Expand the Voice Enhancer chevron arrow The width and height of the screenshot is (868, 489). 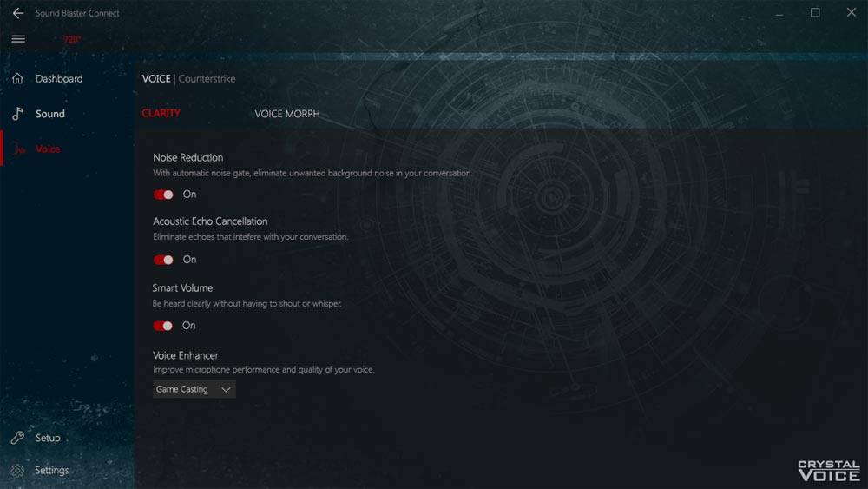pyautogui.click(x=226, y=390)
